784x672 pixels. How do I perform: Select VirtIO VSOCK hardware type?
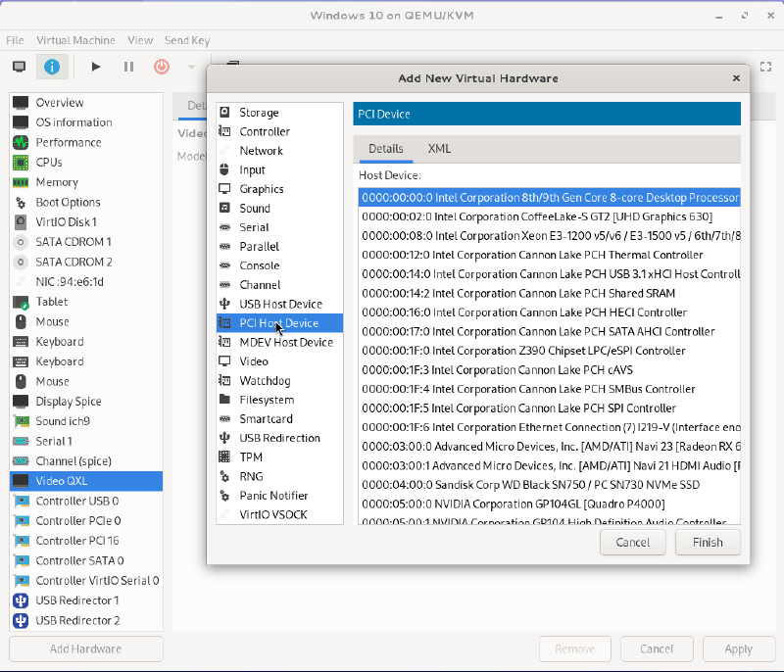point(279,514)
